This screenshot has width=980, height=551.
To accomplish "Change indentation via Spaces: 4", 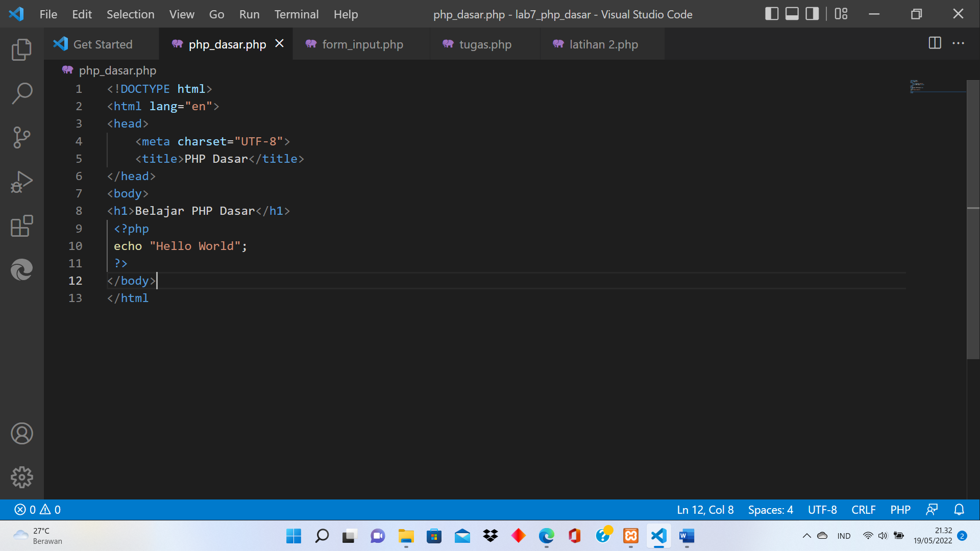I will click(x=770, y=510).
